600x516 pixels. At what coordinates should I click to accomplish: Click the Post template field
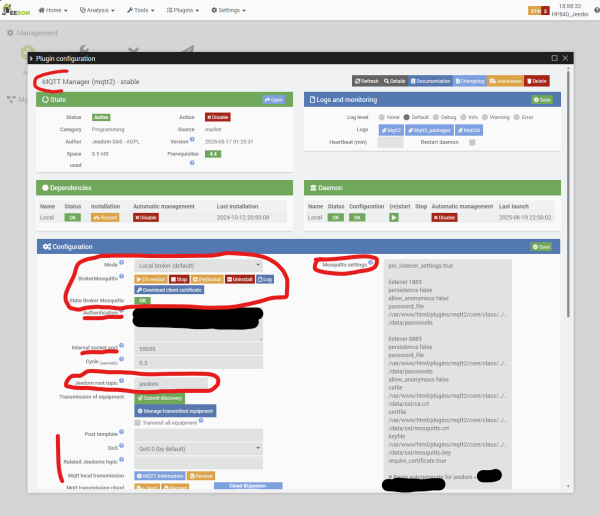(x=198, y=435)
